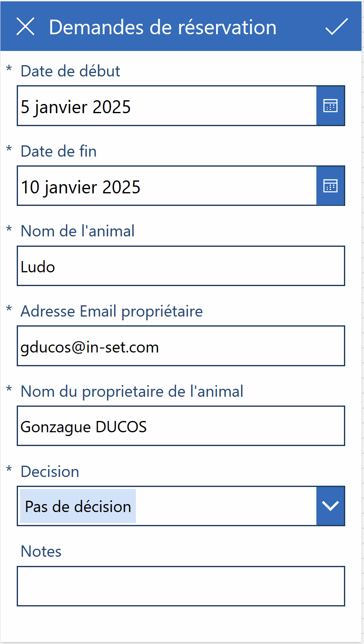Click the 'Pas de décision' selected value
The image size is (364, 644).
pyautogui.click(x=78, y=506)
